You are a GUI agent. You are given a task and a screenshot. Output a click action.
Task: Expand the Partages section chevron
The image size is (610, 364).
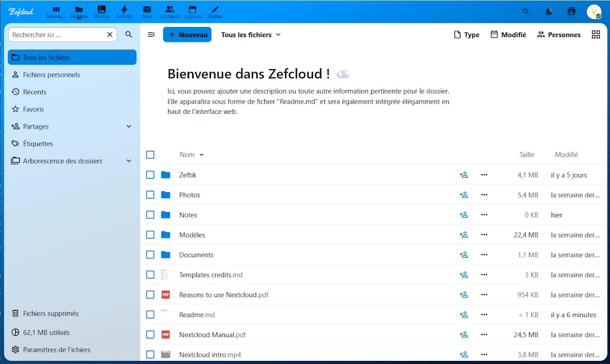click(129, 127)
